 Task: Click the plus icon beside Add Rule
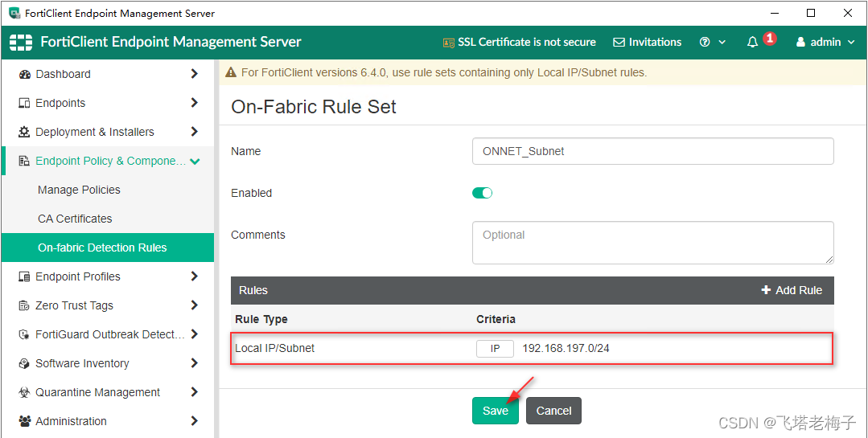tap(766, 290)
